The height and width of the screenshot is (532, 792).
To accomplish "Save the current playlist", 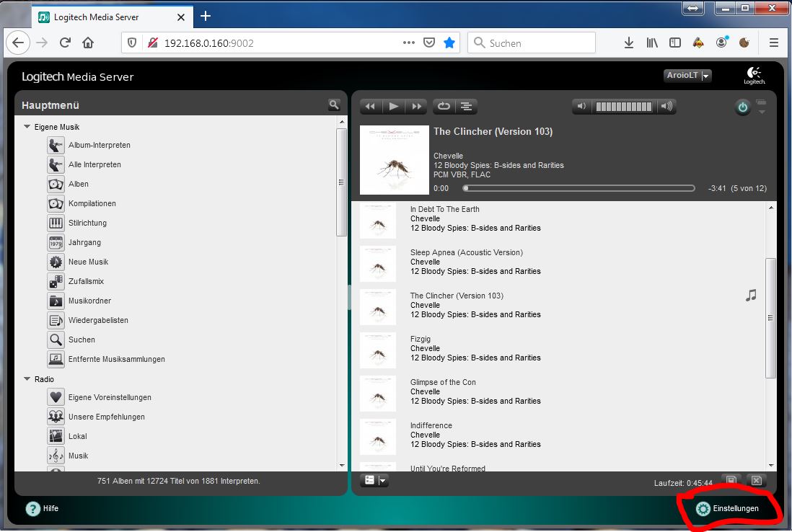I will [731, 480].
